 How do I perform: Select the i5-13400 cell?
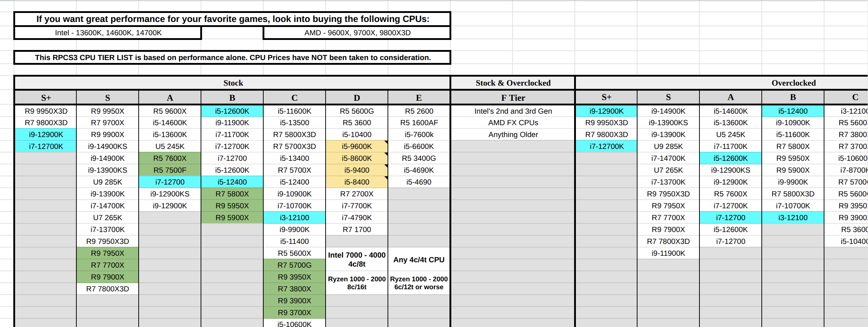tap(294, 158)
